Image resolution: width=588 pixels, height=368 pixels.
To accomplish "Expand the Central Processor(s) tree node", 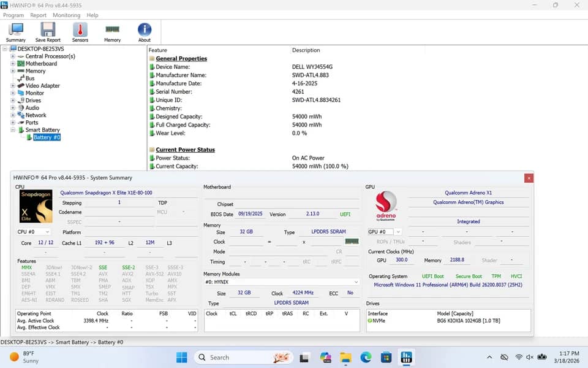I will (x=13, y=56).
